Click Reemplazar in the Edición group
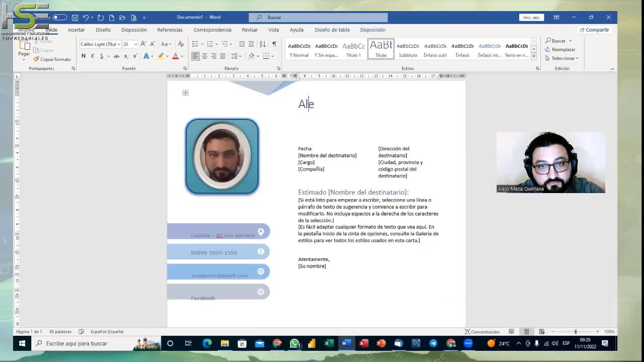Image resolution: width=644 pixels, height=362 pixels. (560, 49)
